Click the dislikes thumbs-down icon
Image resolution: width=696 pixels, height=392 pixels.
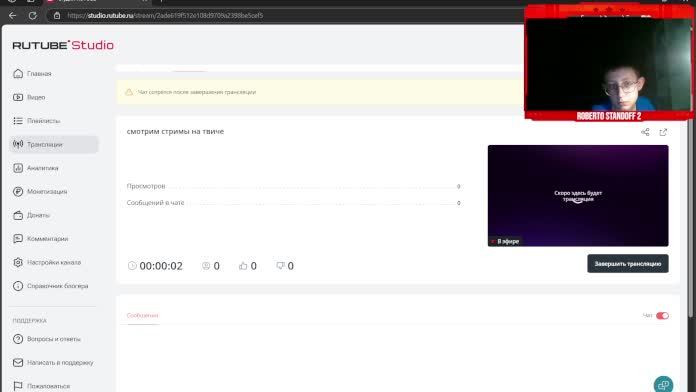coord(280,265)
